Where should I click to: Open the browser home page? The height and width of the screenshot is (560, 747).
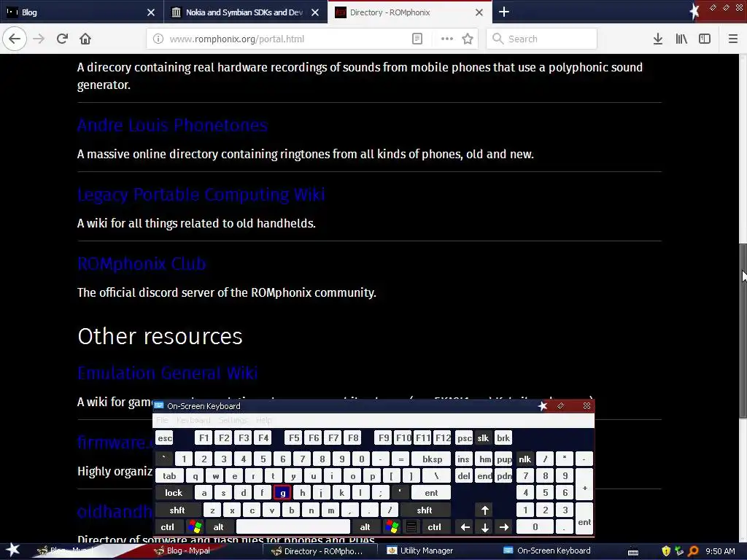[x=85, y=39]
